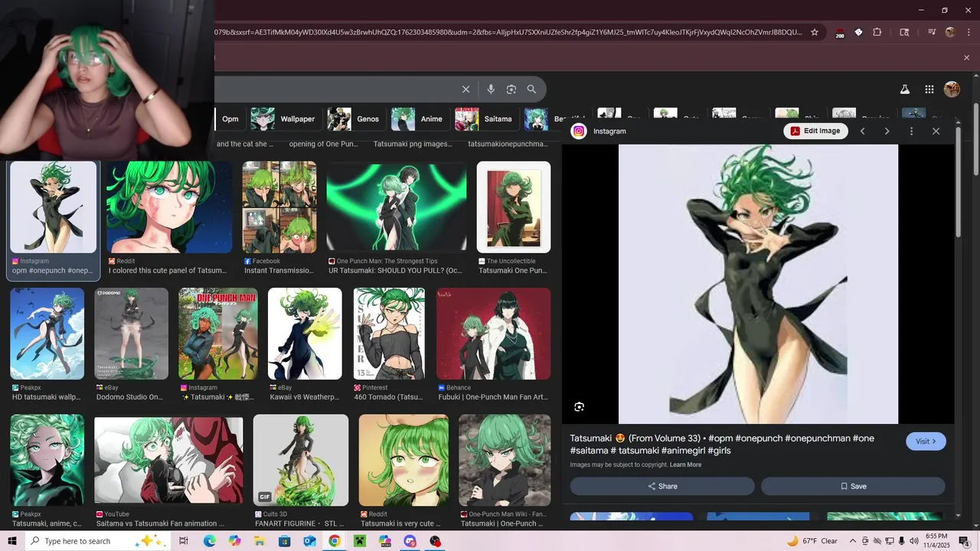Click the Edit image button

(815, 131)
